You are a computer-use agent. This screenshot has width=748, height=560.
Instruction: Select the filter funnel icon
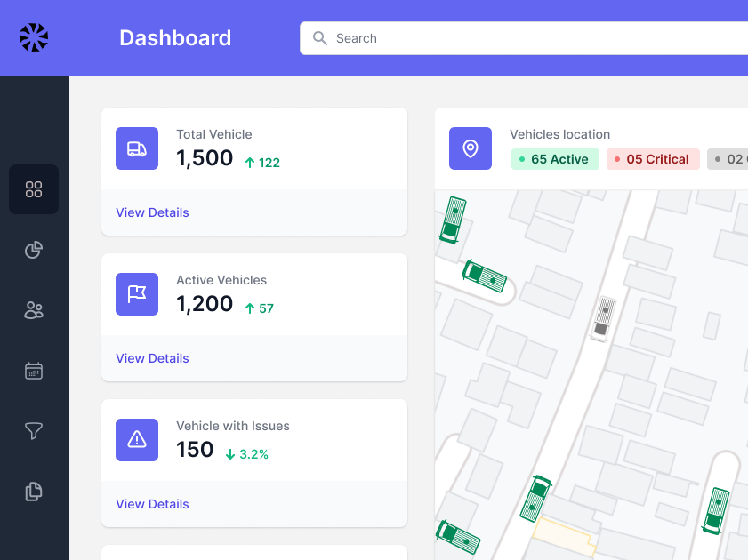(33, 431)
